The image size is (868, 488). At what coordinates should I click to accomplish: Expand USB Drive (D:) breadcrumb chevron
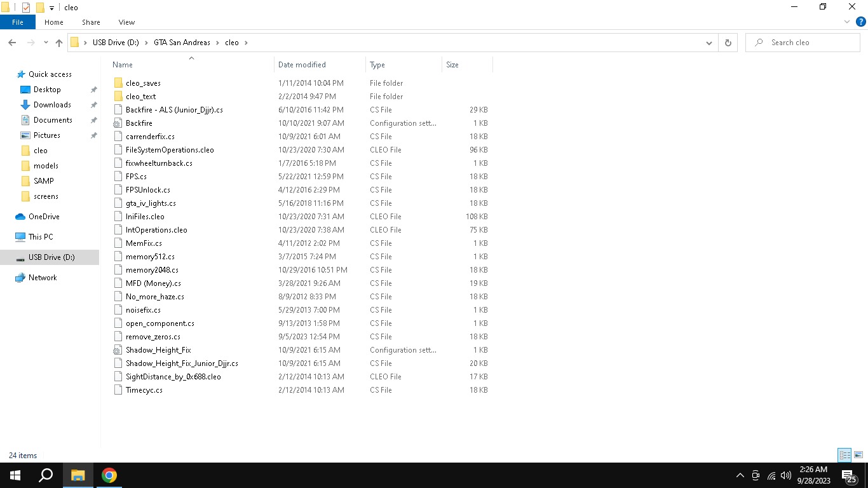click(146, 43)
